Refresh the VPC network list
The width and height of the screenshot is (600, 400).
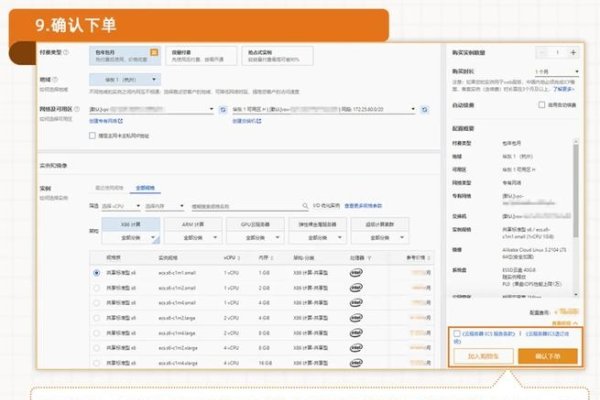(x=223, y=110)
